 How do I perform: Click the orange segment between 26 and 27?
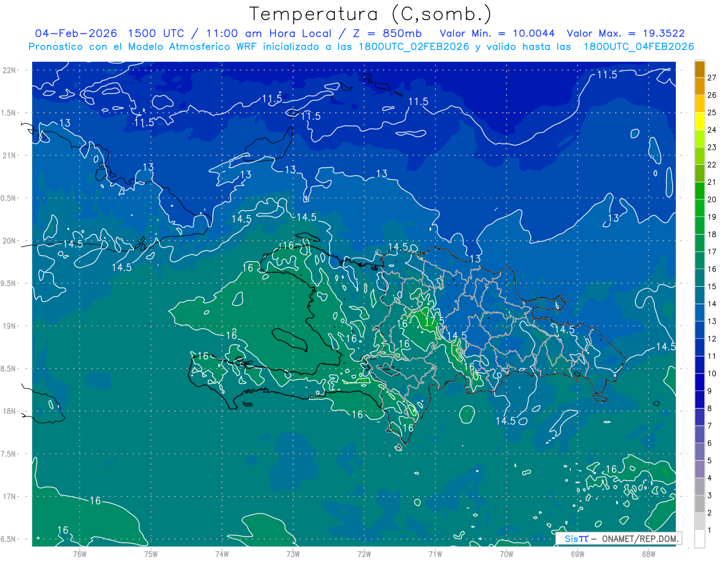pyautogui.click(x=699, y=87)
